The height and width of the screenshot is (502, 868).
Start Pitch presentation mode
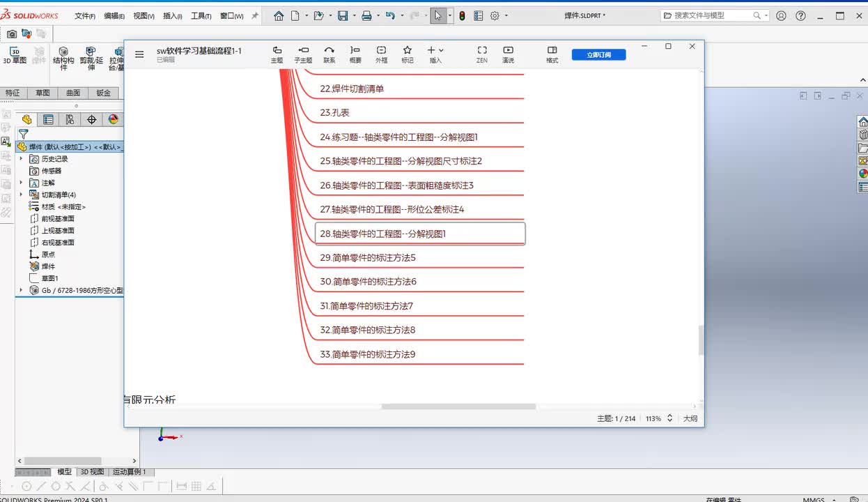[x=508, y=54]
